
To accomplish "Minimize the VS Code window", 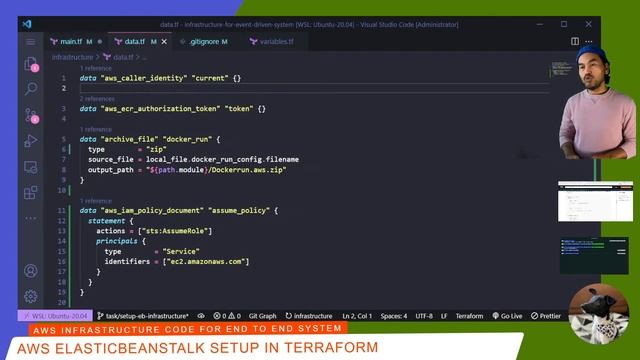I will click(x=540, y=24).
